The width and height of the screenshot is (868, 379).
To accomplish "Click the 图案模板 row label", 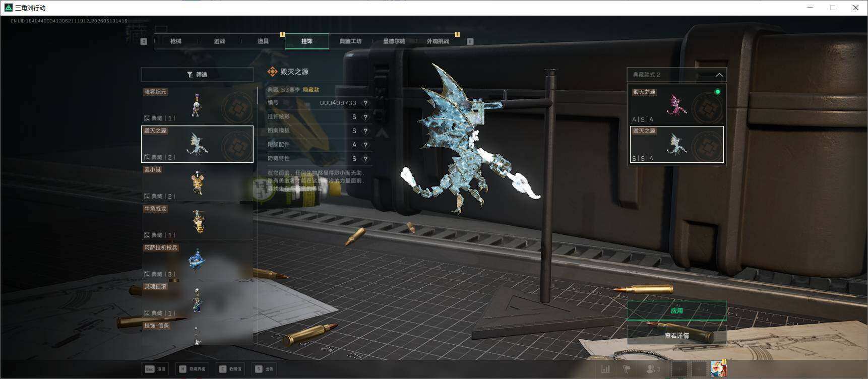I will pos(279,131).
